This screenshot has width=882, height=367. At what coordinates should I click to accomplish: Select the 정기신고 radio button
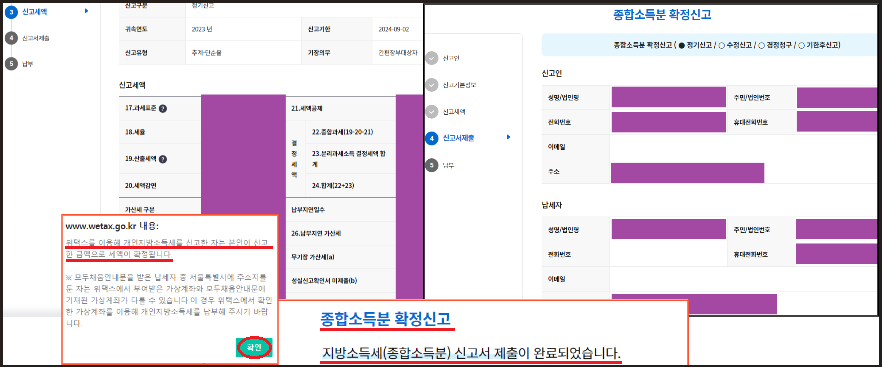[682, 45]
